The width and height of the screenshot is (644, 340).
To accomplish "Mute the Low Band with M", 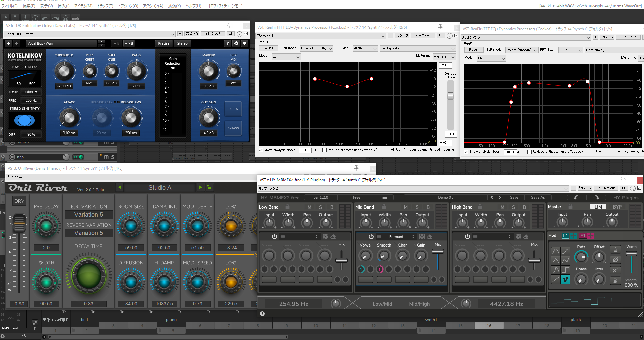I will (309, 207).
